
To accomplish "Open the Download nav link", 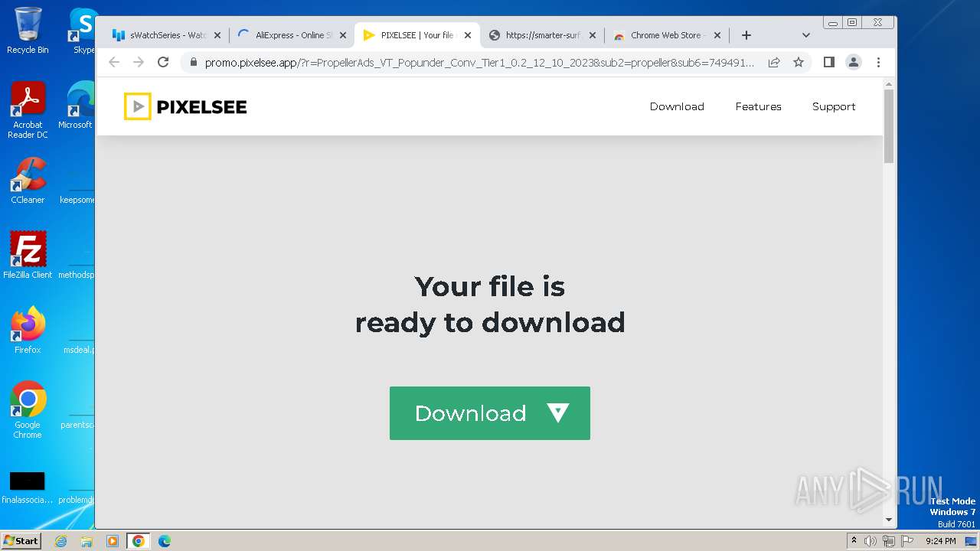I will pyautogui.click(x=677, y=106).
